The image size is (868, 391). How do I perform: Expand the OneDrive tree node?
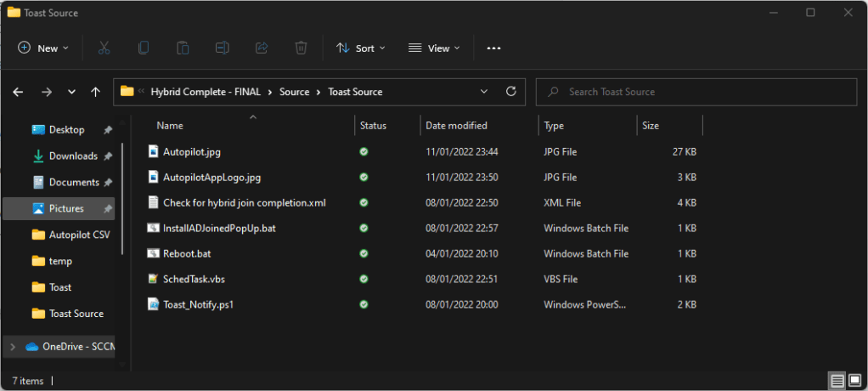click(x=12, y=346)
